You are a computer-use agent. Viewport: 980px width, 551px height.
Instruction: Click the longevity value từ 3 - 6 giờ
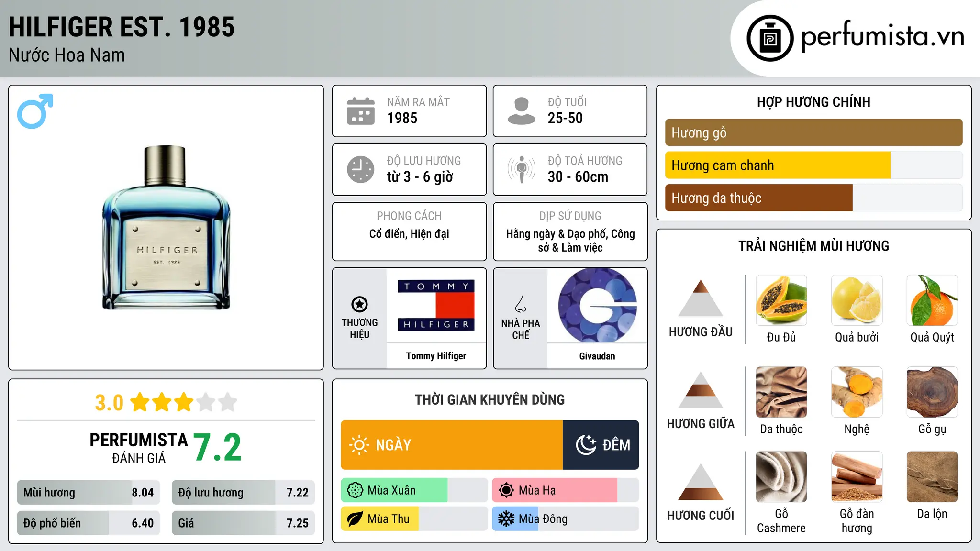pyautogui.click(x=420, y=177)
